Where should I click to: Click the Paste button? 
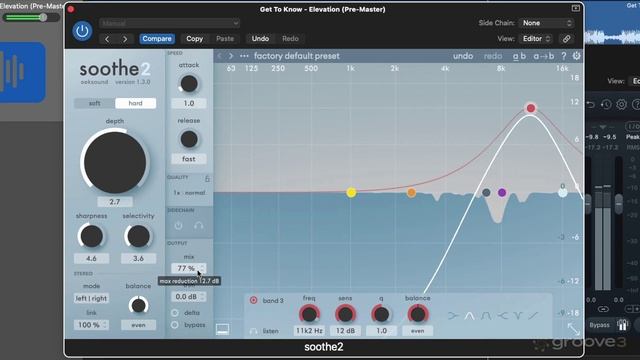tap(225, 39)
